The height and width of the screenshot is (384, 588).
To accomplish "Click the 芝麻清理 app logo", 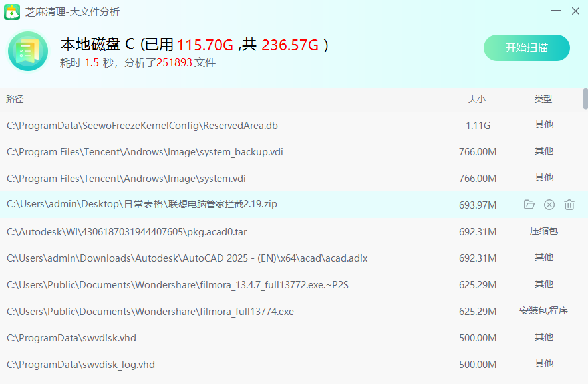I will pyautogui.click(x=12, y=11).
